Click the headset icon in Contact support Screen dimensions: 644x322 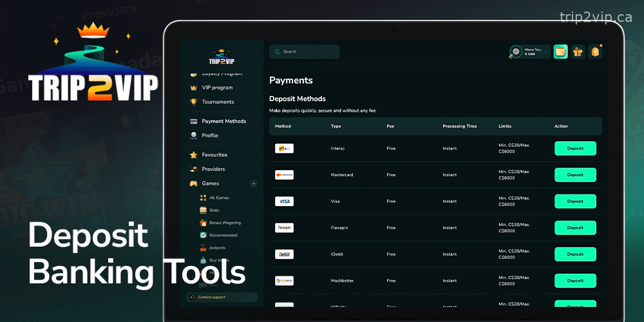(193, 297)
